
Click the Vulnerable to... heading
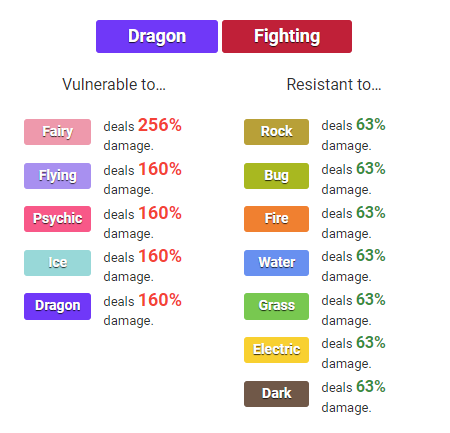coord(114,84)
